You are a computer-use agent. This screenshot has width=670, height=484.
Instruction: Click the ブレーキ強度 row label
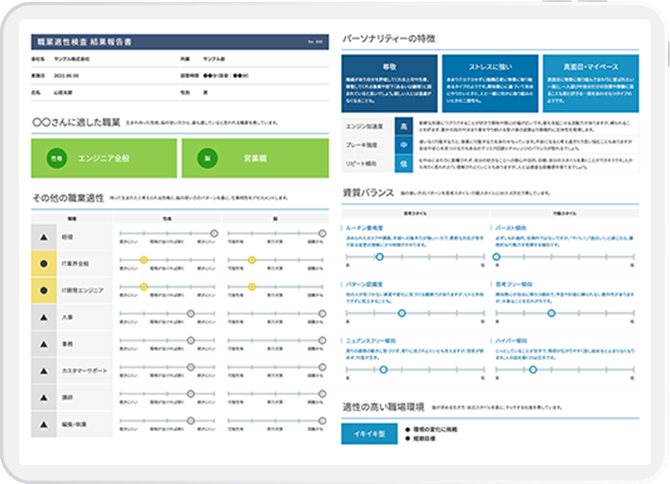(x=361, y=145)
